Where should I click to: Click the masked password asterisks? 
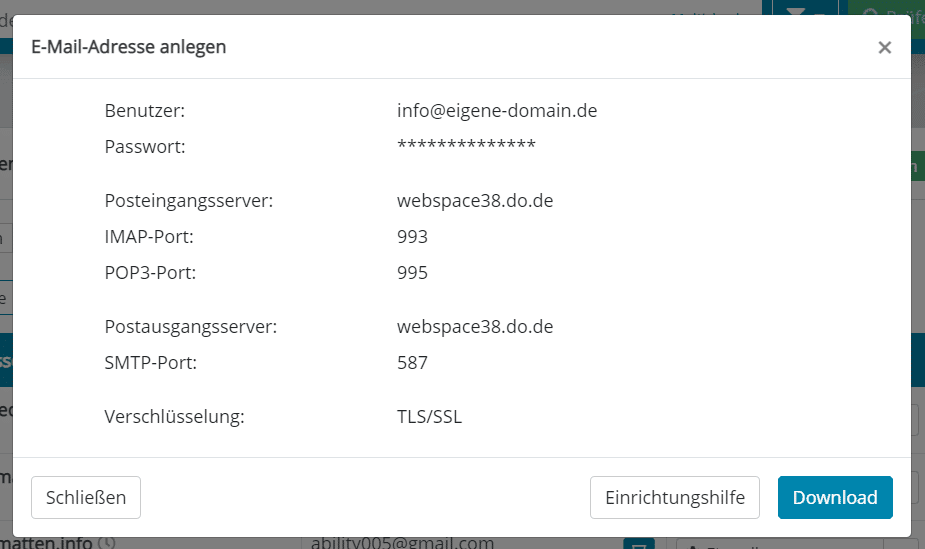click(466, 144)
